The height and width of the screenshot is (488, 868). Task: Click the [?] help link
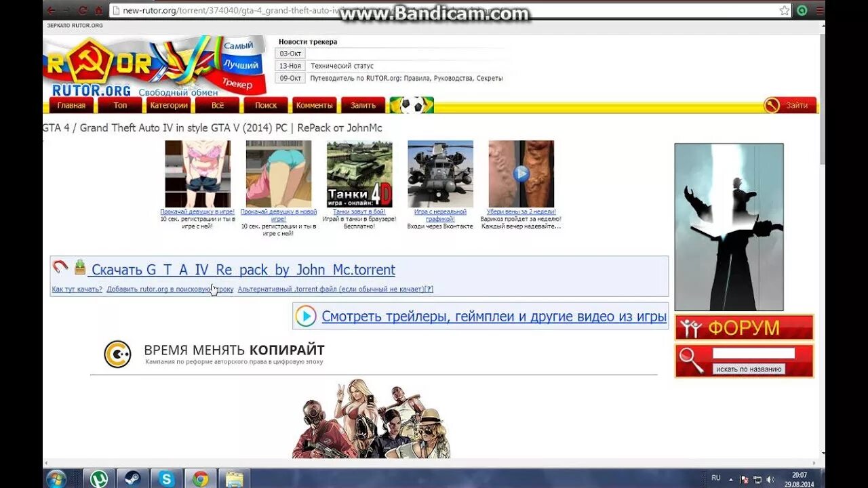[x=429, y=289]
